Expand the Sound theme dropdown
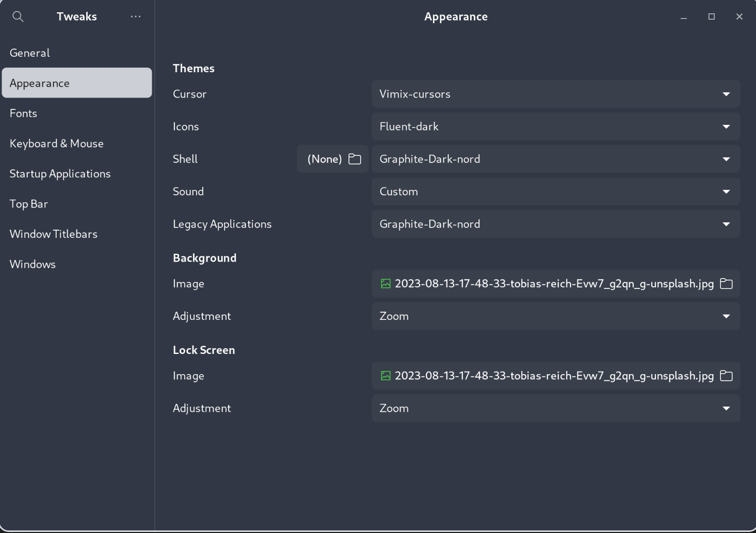Screen dimensions: 756x533 click(555, 191)
